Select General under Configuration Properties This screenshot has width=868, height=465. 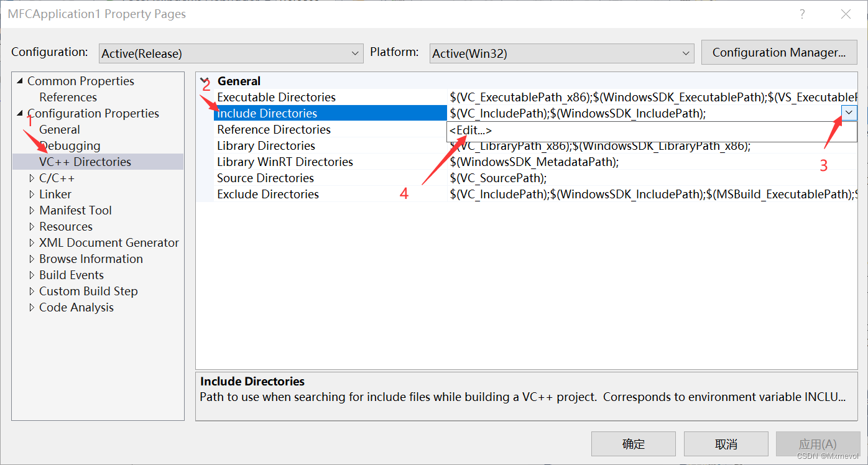[60, 129]
